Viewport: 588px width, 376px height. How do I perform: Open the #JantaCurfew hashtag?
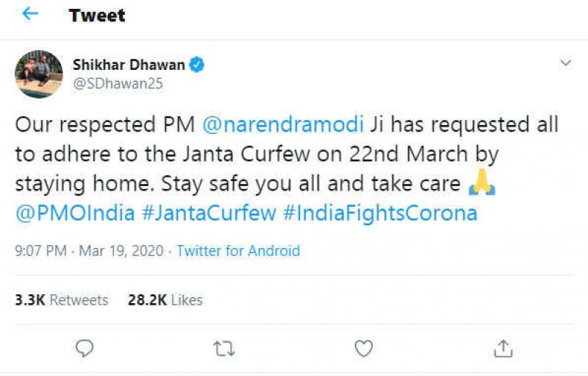tap(209, 213)
